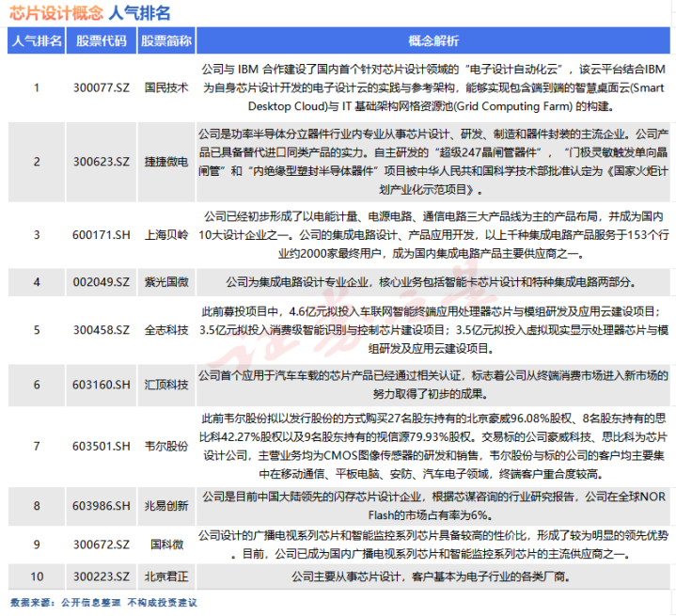This screenshot has height=616, width=676.
Task: Click rank number 1 in 国民技术 row
Action: pos(37,87)
